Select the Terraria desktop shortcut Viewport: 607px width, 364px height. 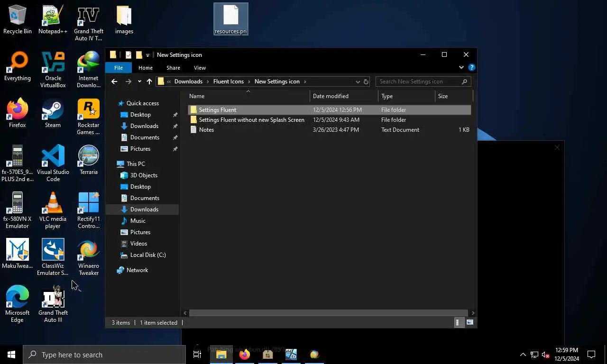[x=88, y=161]
